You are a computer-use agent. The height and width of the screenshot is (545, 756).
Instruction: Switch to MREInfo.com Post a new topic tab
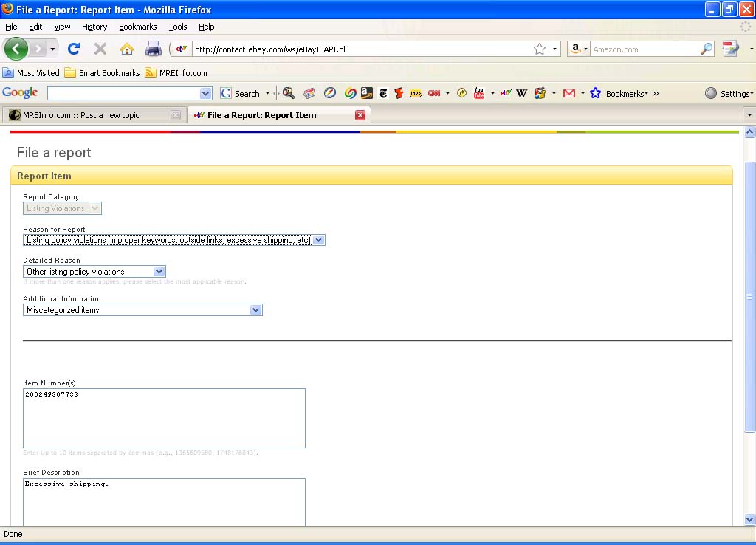tap(94, 115)
